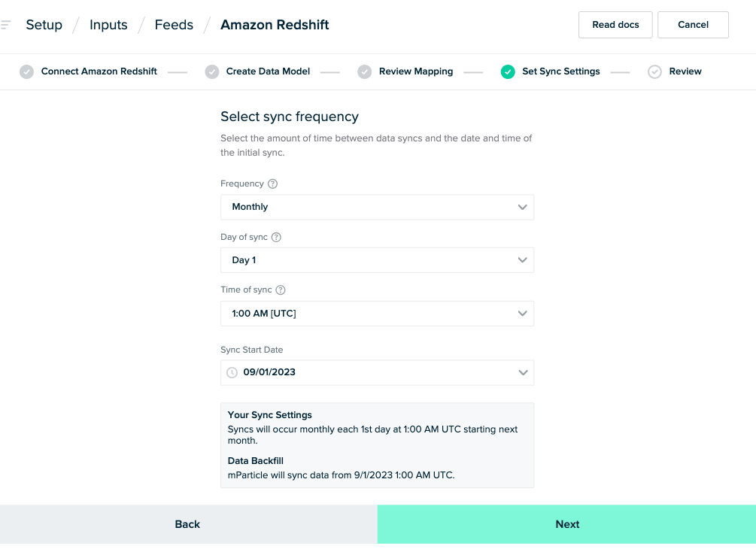The image size is (756, 555).
Task: Click the Day of sync help icon
Action: 276,237
